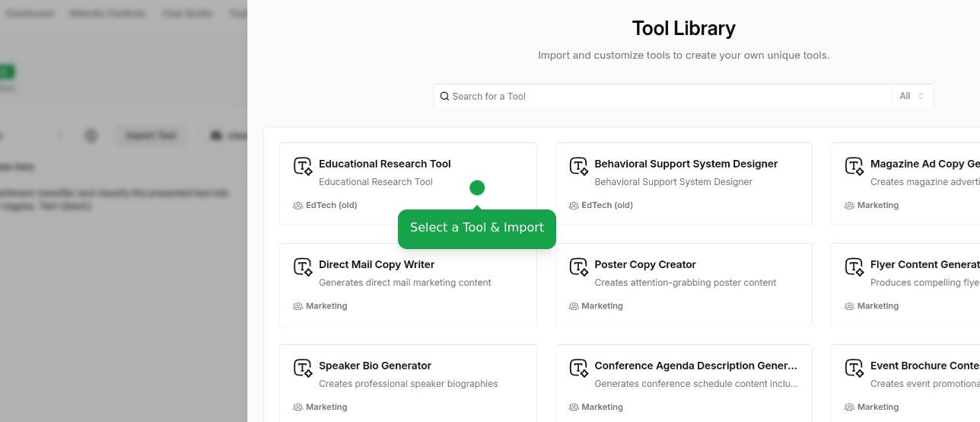Click people icon on Speaker Bio Generator card

coord(297,407)
